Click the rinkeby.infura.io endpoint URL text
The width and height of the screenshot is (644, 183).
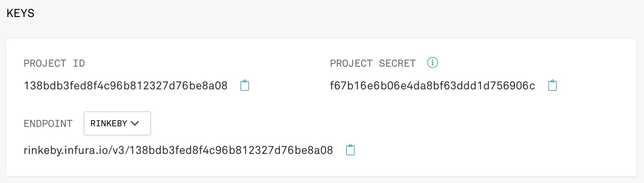[178, 150]
